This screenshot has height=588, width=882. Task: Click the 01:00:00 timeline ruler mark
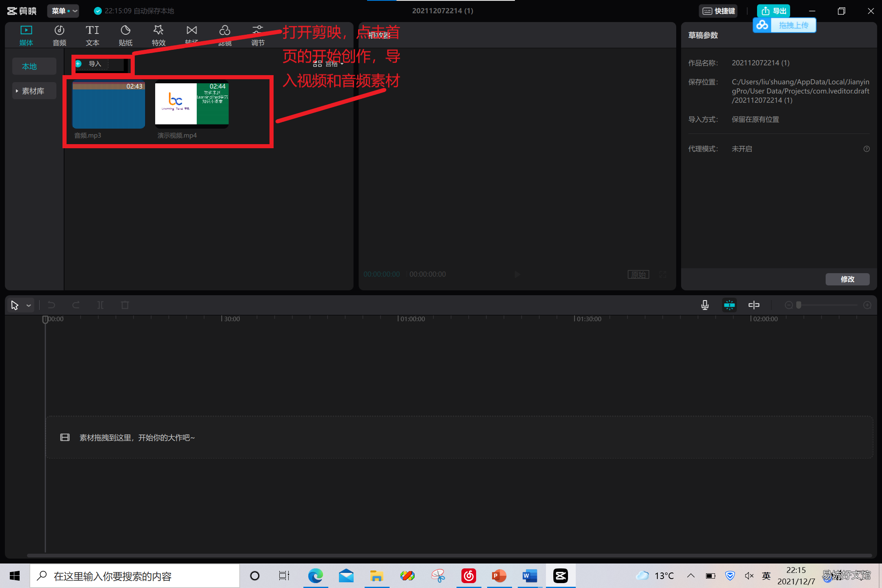point(412,319)
